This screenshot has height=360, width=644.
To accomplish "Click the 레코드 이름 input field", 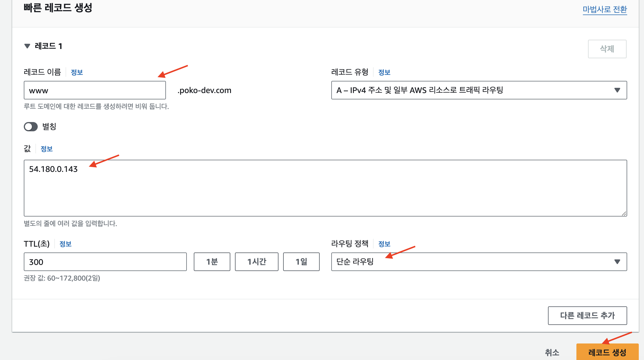I will pyautogui.click(x=95, y=90).
